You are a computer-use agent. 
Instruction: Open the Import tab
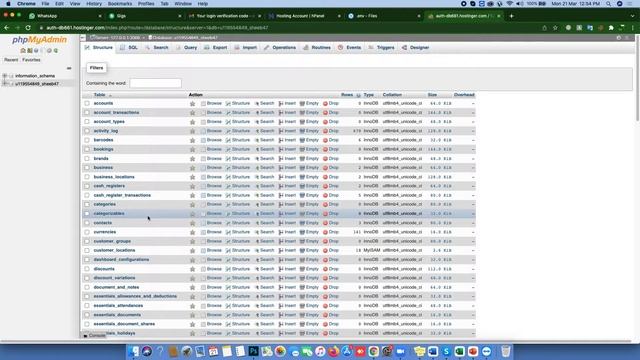(246, 48)
